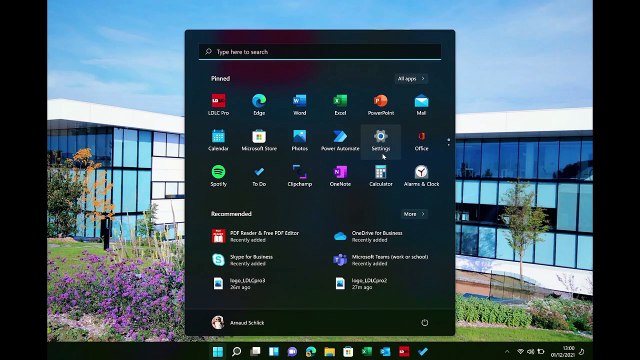Open the Mail app
This screenshot has height=360, width=640.
click(421, 104)
